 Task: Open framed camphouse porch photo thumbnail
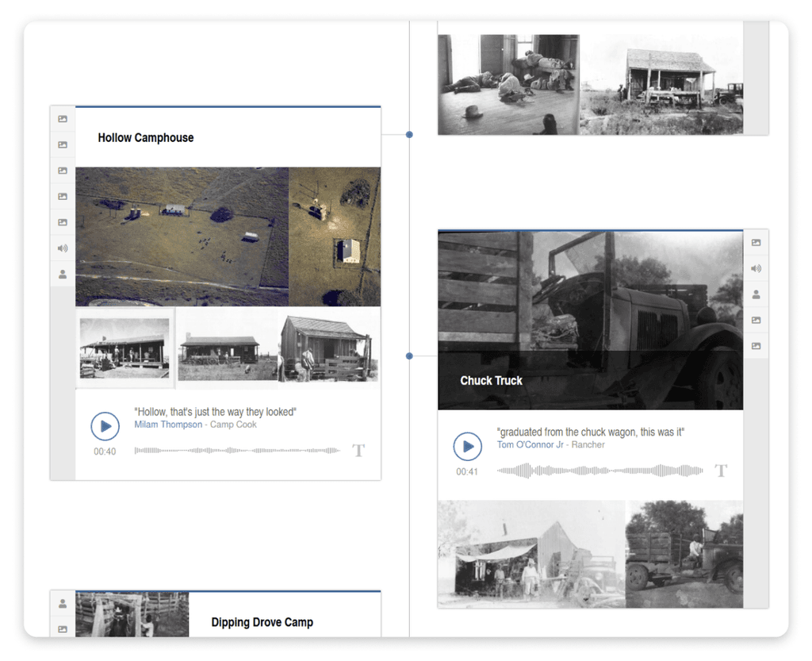click(x=125, y=348)
